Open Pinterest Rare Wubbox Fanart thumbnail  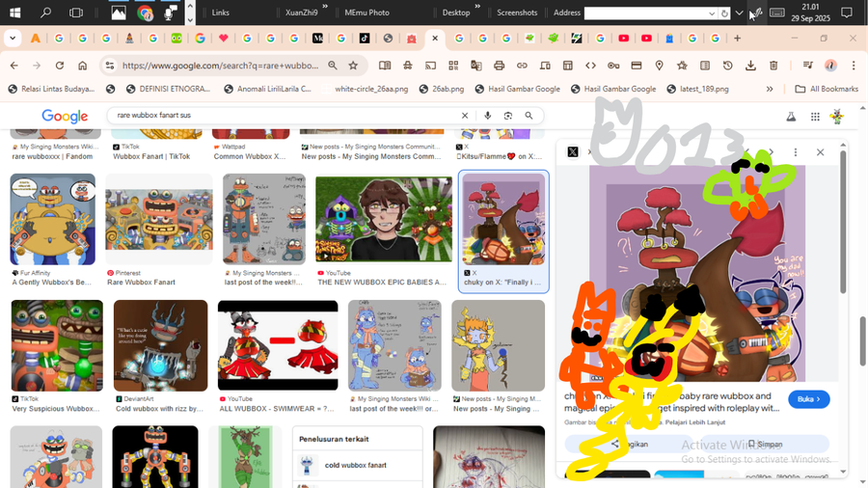[x=159, y=219]
